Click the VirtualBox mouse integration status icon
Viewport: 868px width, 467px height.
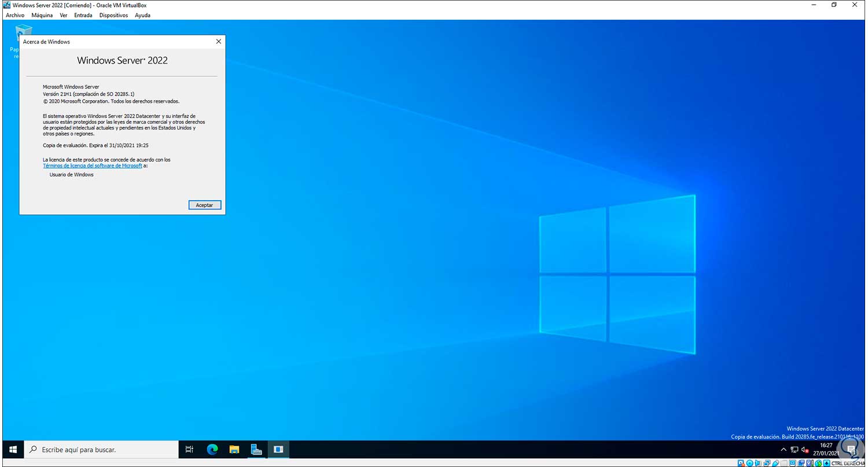[818, 462]
